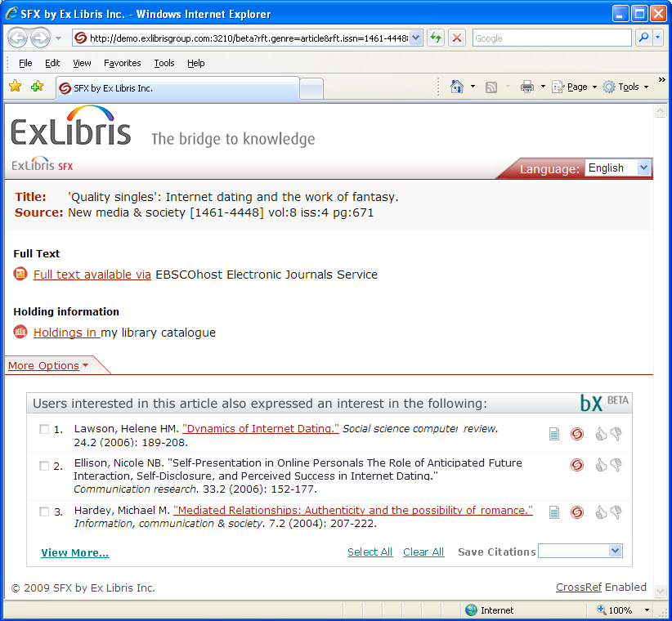Viewport: 672px width, 621px height.
Task: Open the Favorites menu
Action: 122,63
